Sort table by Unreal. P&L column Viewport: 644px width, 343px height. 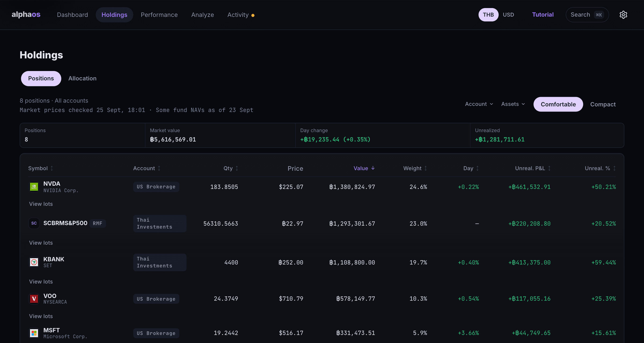(x=533, y=168)
